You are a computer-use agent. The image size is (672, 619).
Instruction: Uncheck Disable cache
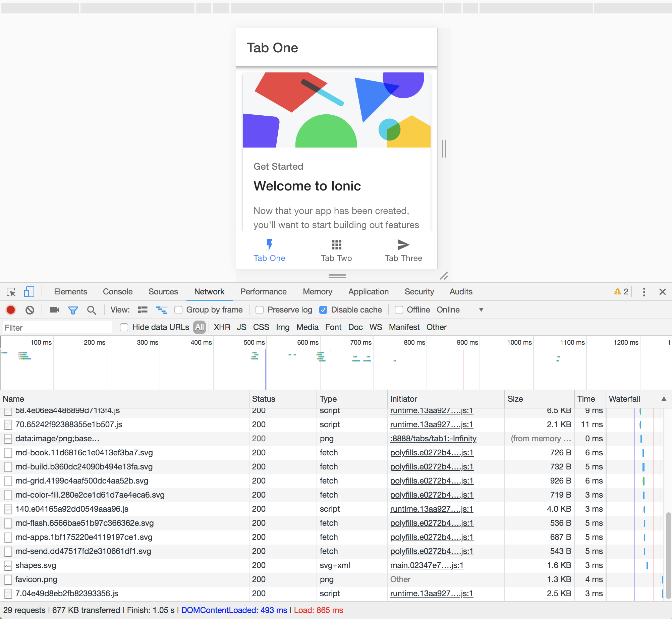pos(323,310)
